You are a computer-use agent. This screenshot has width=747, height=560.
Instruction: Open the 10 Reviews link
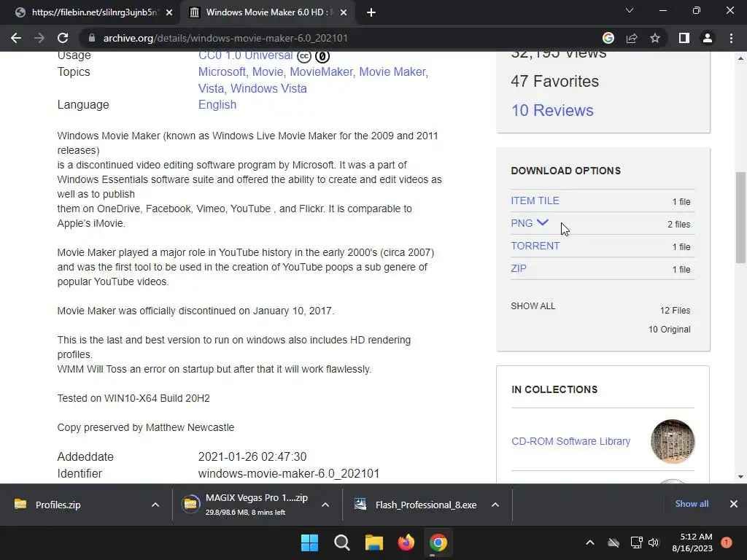(552, 111)
